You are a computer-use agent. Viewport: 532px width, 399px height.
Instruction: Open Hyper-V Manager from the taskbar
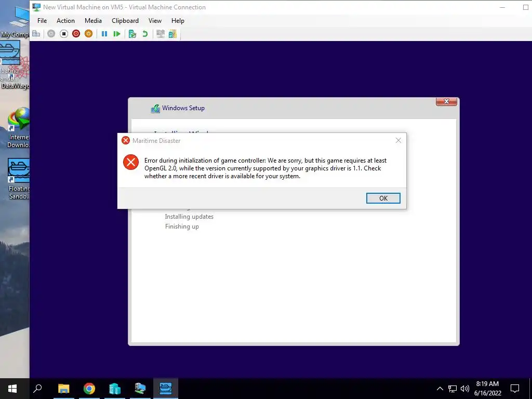click(x=115, y=389)
